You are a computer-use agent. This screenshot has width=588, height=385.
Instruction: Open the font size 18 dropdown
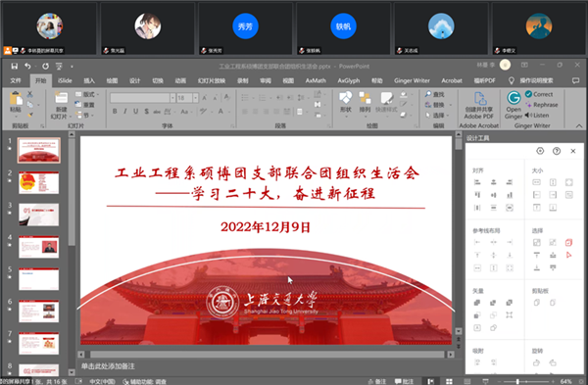tap(195, 98)
